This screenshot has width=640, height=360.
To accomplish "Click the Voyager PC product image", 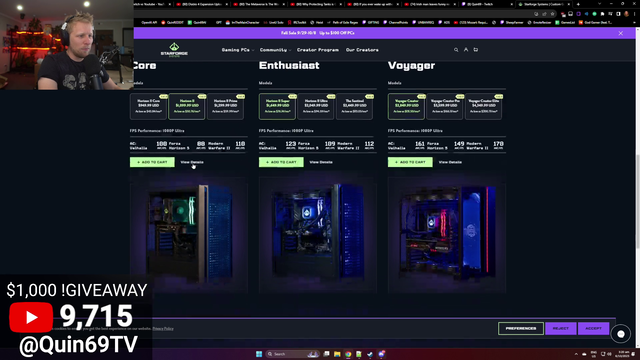I will tap(447, 235).
